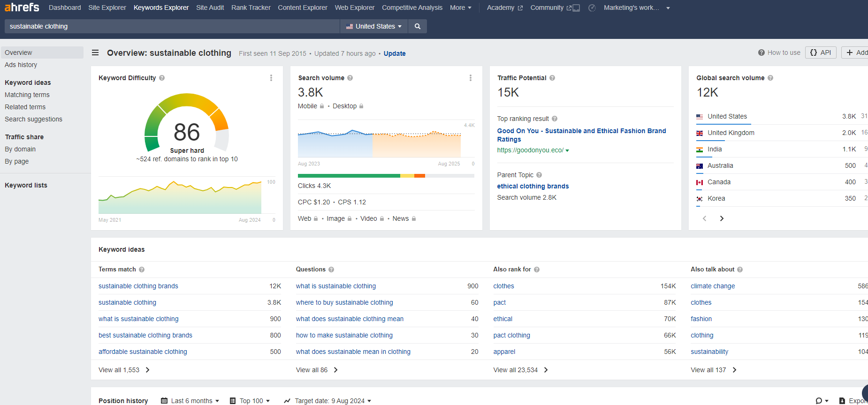Viewport: 868px width, 405px height.
Task: Click the lock icon next to News
Action: click(x=414, y=219)
